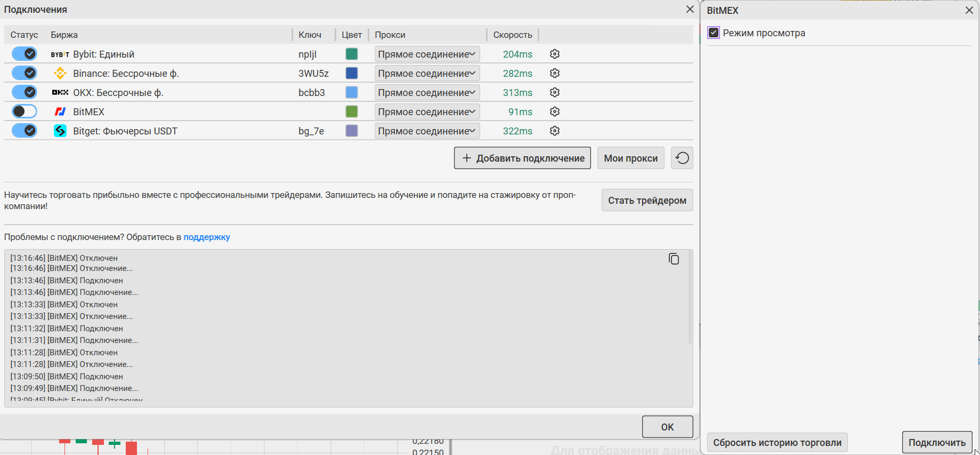The height and width of the screenshot is (455, 980).
Task: Disable the Binance connection toggle
Action: click(25, 73)
